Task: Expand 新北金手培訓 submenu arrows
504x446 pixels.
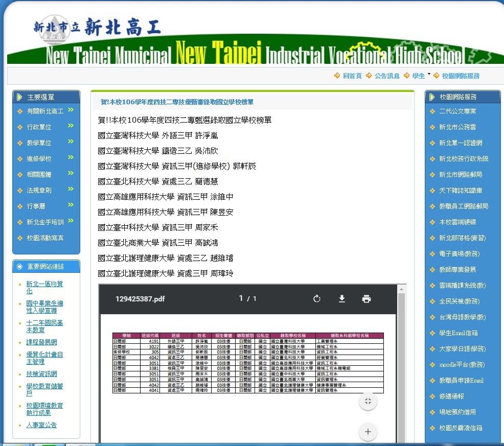Action: 71,220
